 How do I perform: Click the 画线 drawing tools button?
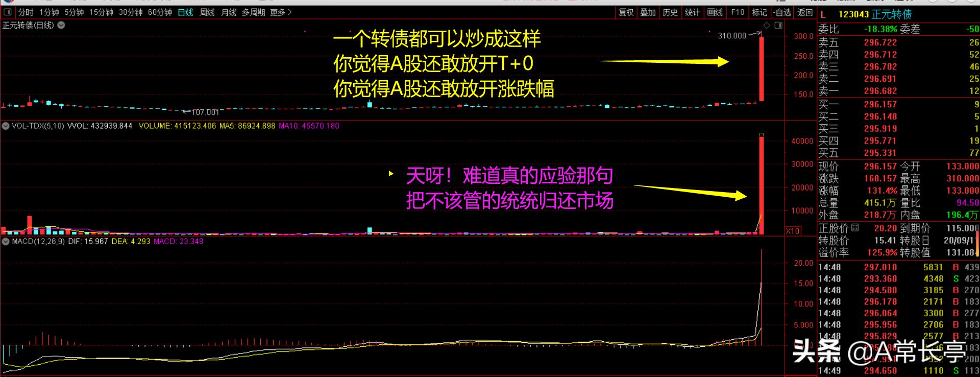715,12
